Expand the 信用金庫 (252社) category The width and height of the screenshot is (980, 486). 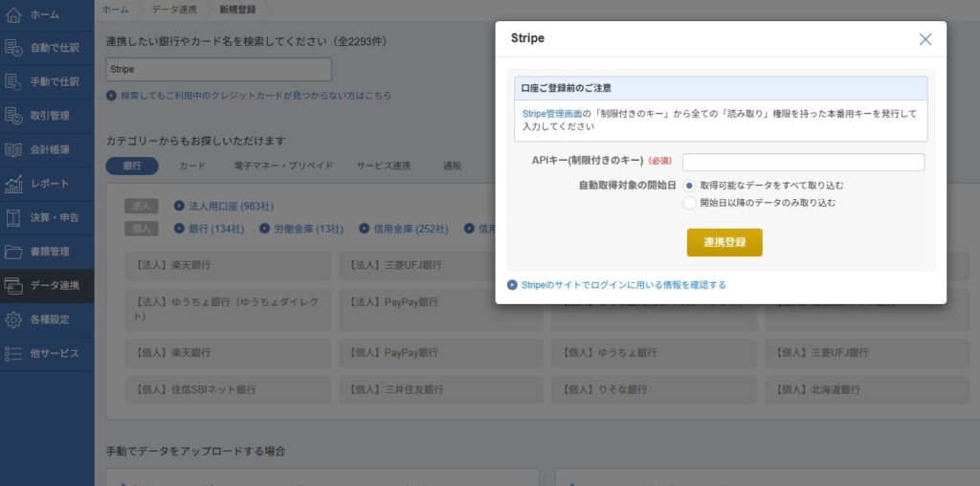point(395,229)
